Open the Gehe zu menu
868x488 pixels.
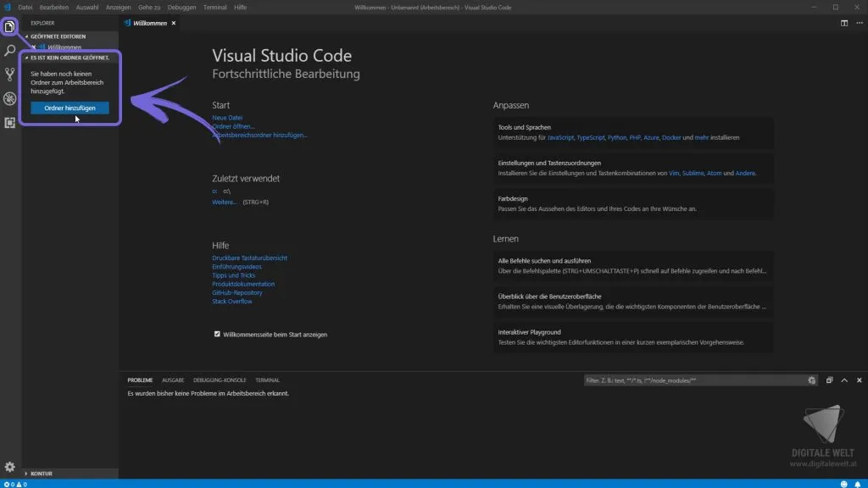click(x=149, y=7)
